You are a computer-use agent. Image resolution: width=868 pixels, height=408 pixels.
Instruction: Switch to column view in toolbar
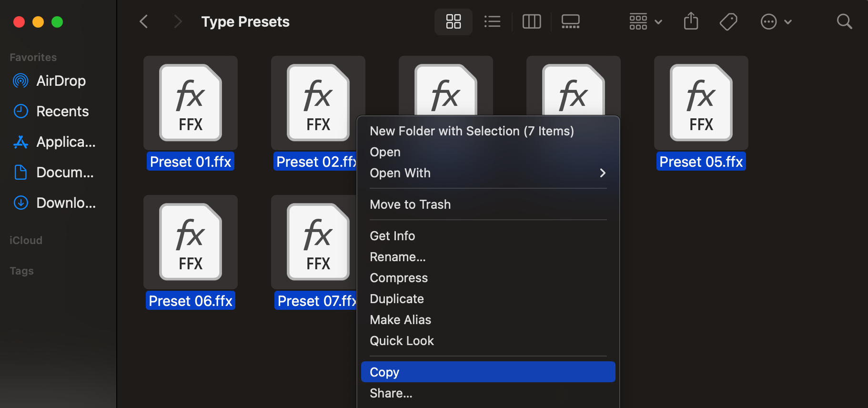(531, 21)
